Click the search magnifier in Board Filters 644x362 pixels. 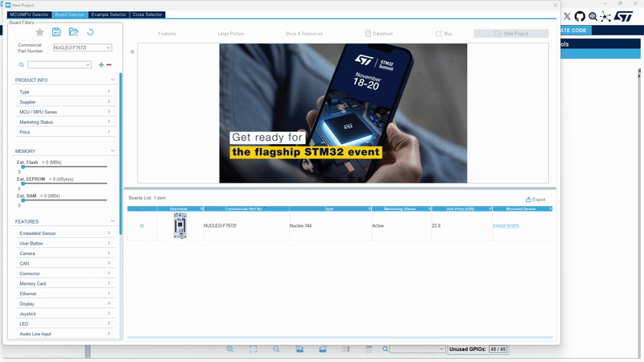coord(22,65)
